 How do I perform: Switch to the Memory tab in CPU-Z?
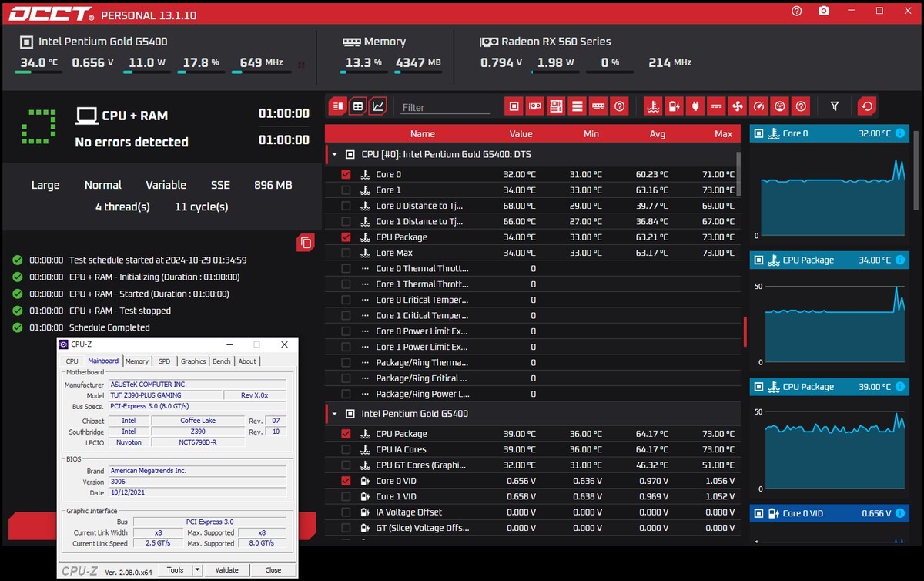[x=137, y=361]
